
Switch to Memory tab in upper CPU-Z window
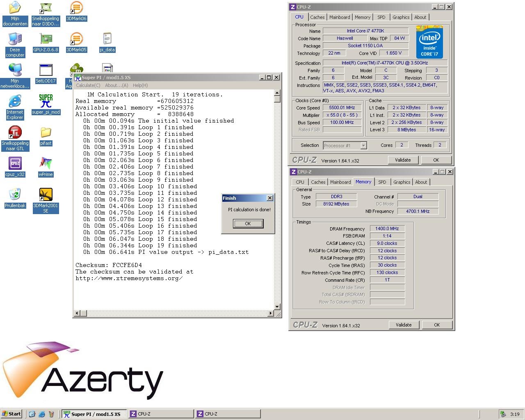pos(363,17)
